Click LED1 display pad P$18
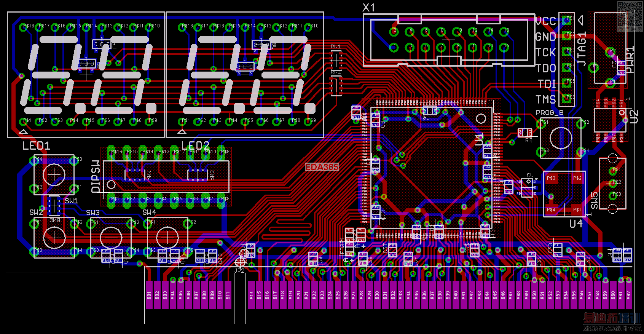The height and width of the screenshot is (334, 644). point(24,27)
